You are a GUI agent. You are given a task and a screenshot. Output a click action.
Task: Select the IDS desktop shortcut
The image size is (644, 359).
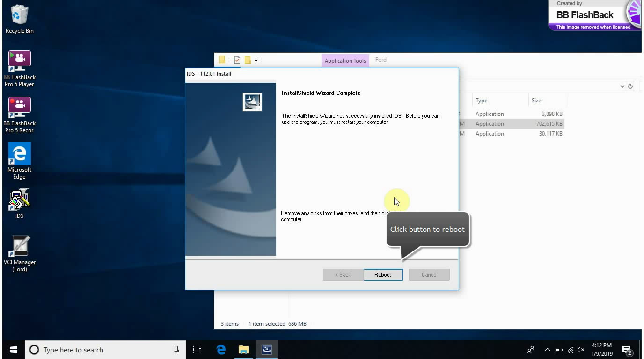point(19,204)
